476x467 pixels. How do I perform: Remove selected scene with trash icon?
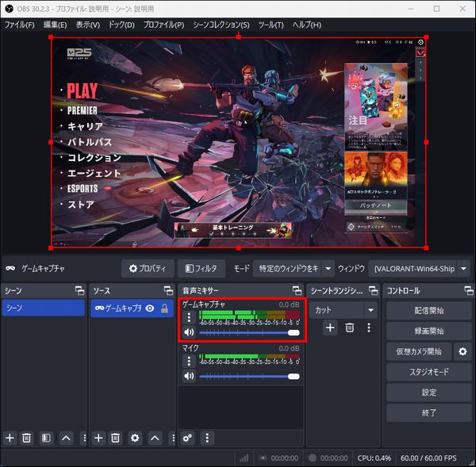26,438
